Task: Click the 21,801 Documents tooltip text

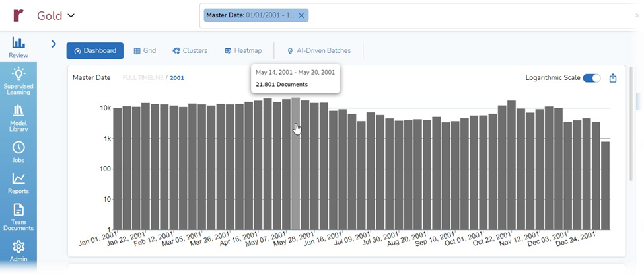Action: (282, 85)
